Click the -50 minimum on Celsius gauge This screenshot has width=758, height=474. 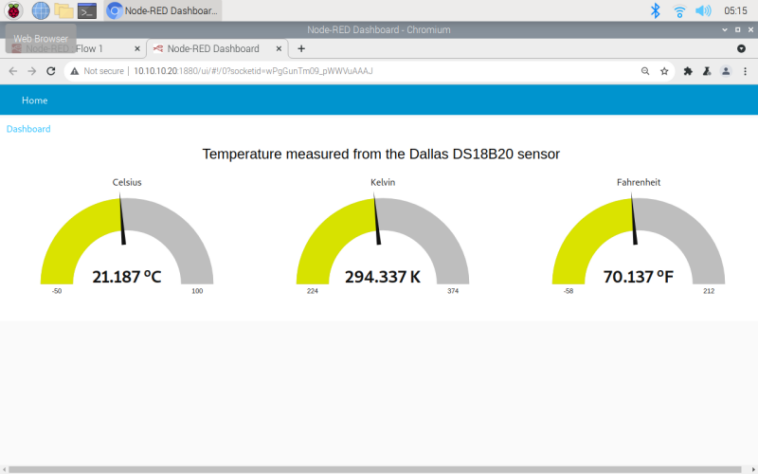point(57,291)
